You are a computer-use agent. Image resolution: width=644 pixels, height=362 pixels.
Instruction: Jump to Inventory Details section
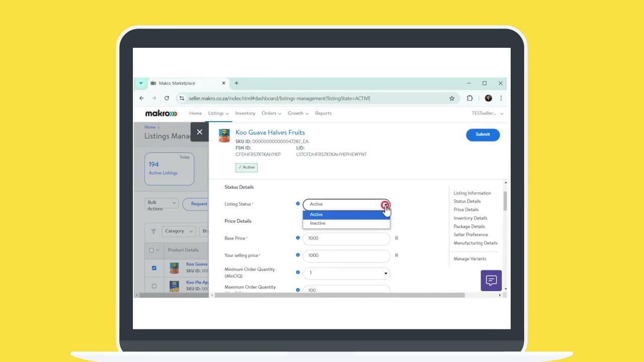tap(470, 218)
